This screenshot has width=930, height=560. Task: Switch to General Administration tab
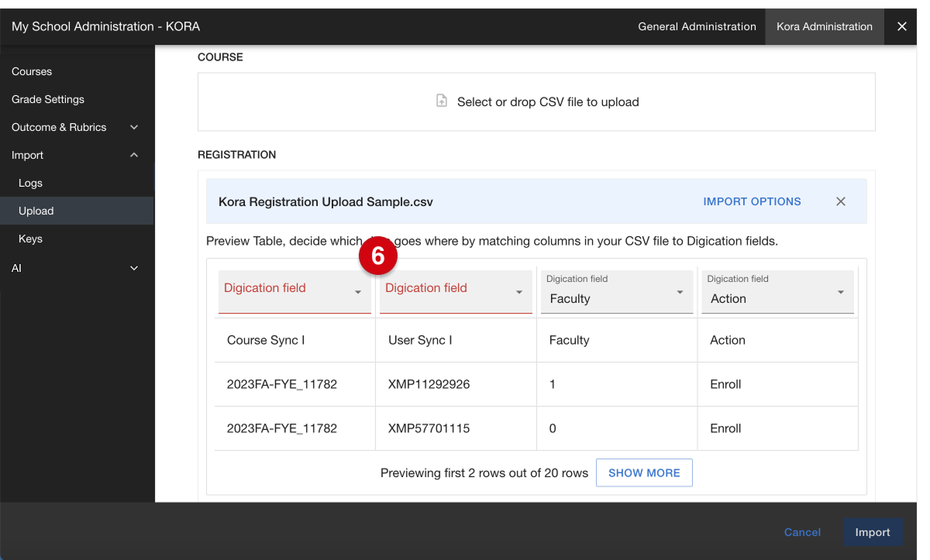click(697, 26)
